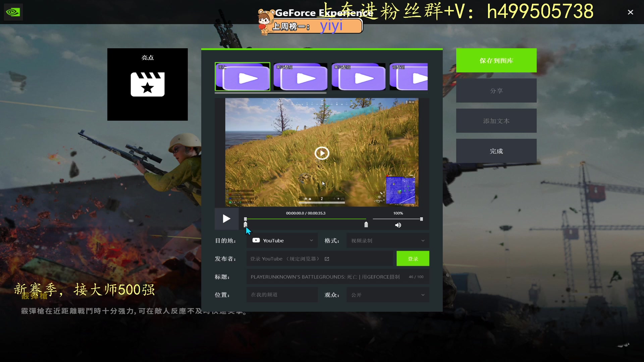Close the GeForce Experience overlay
Viewport: 644px width, 362px height.
(631, 12)
